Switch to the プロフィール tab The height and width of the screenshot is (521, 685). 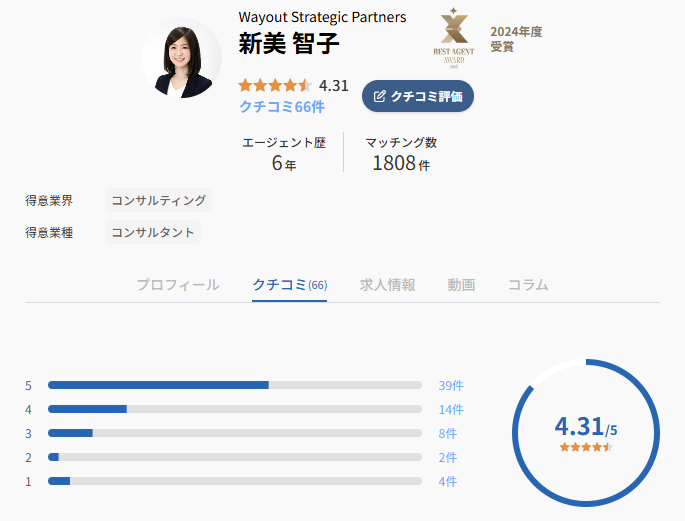178,285
